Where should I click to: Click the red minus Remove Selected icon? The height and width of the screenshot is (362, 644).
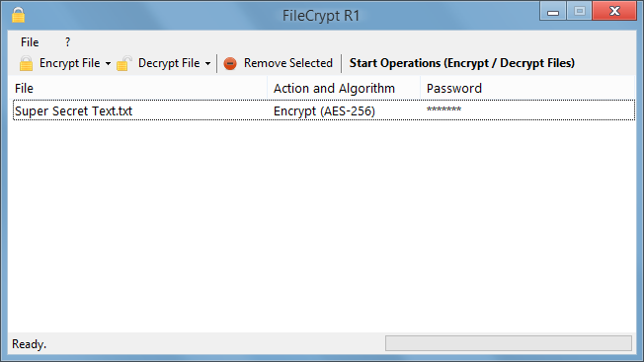pyautogui.click(x=230, y=63)
